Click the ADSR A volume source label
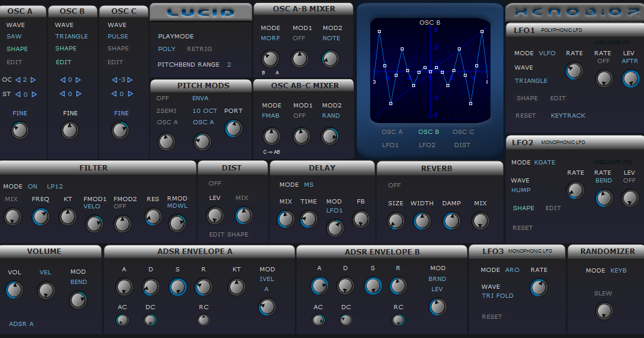The height and width of the screenshot is (338, 644). (x=22, y=324)
